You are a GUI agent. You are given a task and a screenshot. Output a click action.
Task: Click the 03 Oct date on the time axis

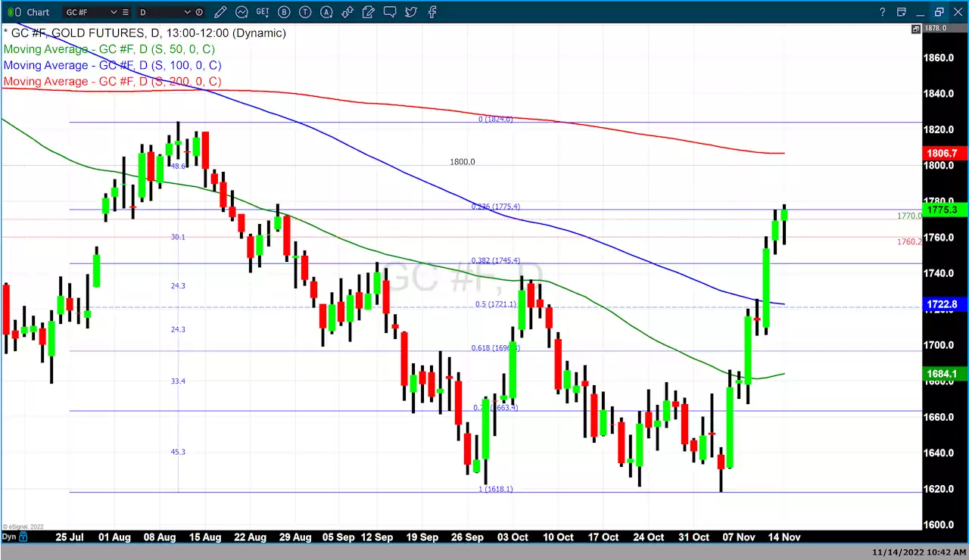(x=513, y=537)
